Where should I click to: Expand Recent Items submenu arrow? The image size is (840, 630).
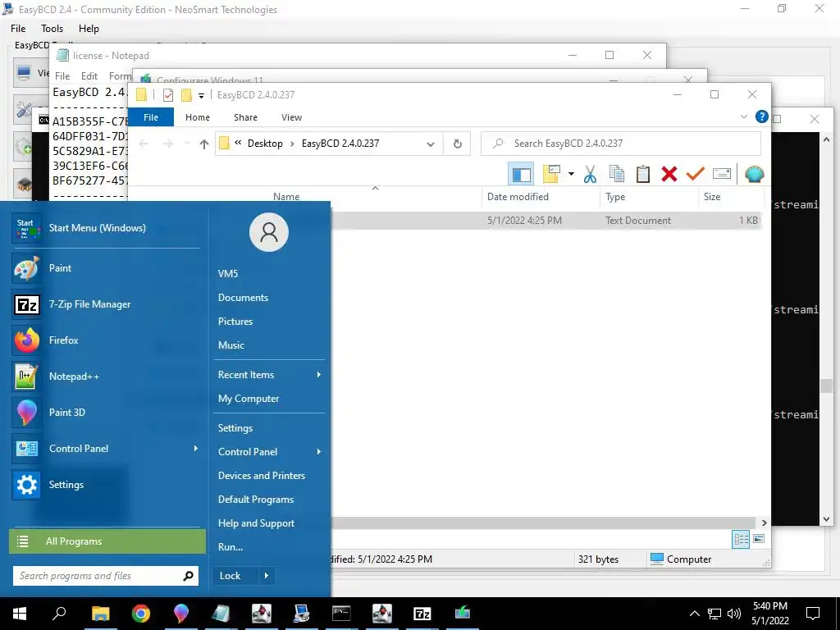319,374
